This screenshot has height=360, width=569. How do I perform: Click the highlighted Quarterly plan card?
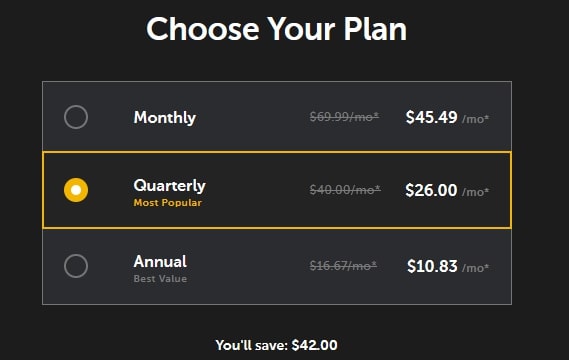click(277, 190)
